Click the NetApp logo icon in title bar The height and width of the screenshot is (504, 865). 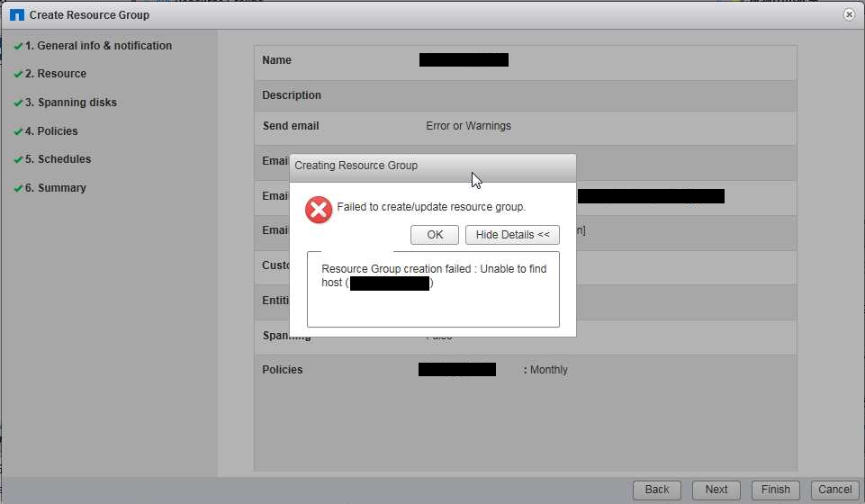[16, 15]
